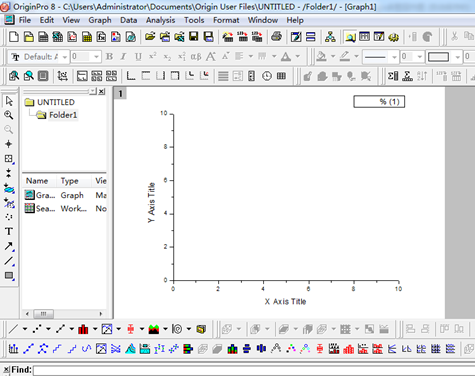Click the line color pencil button
The width and height of the screenshot is (475, 376).
click(x=345, y=56)
